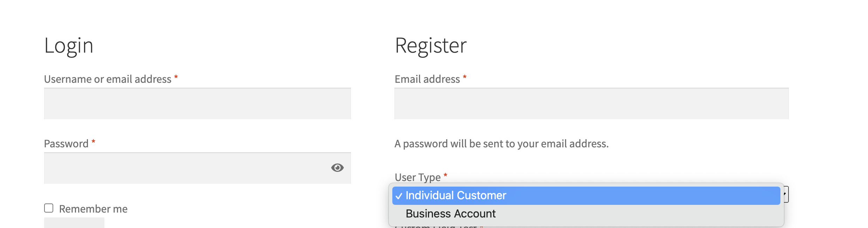
Task: Click the required asterisk beside Email address
Action: point(465,77)
